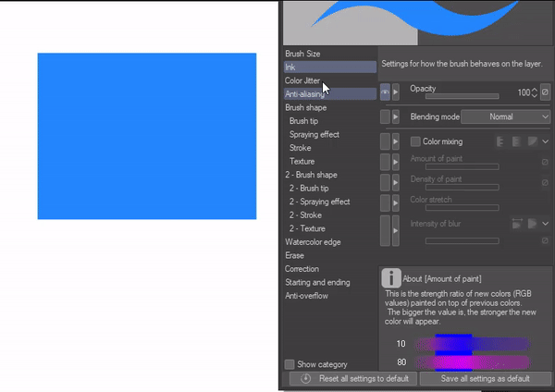Open the Color mixing mode dropdown chevron
Viewport: 555px width, 392px height.
pyautogui.click(x=546, y=141)
